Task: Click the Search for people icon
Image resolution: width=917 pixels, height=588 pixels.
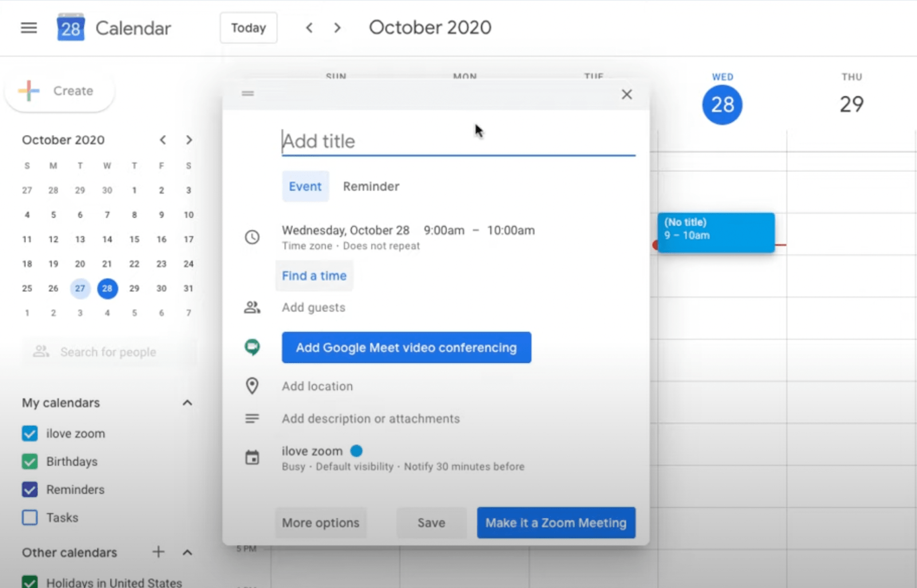Action: [40, 351]
